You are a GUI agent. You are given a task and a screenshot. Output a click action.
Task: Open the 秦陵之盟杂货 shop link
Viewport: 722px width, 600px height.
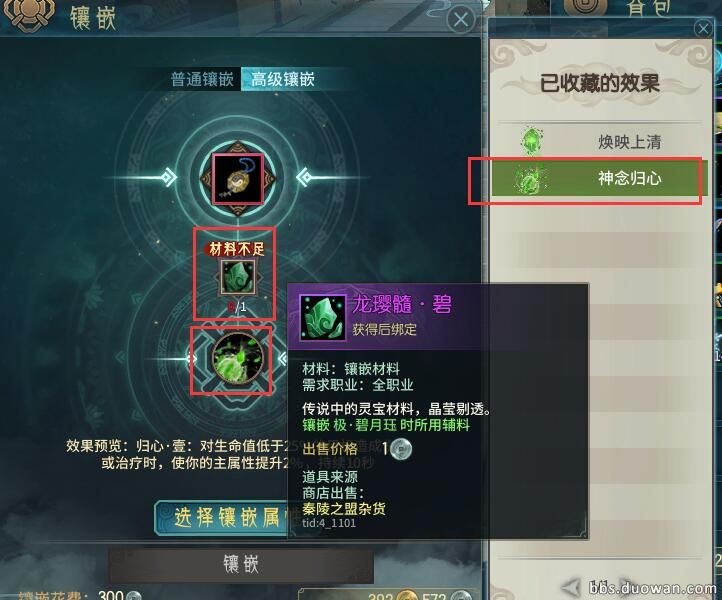344,508
